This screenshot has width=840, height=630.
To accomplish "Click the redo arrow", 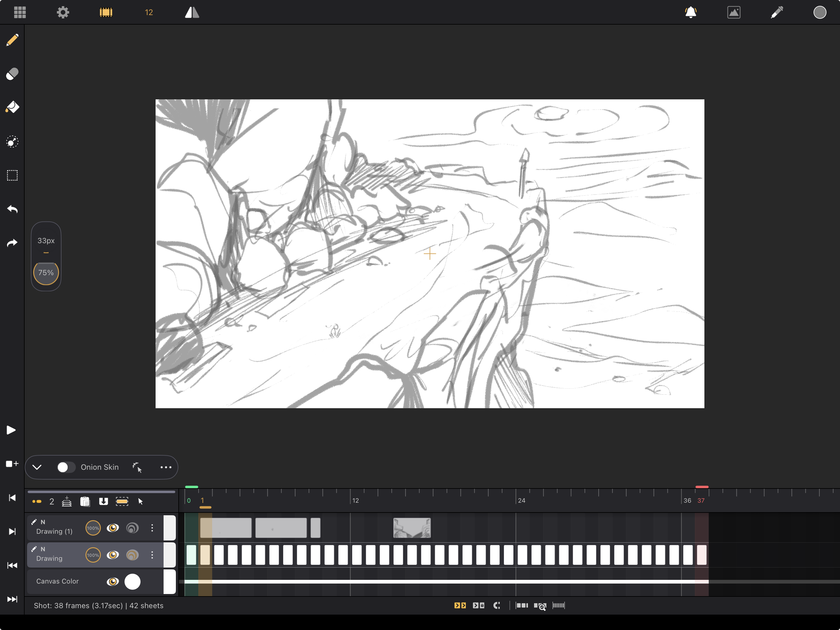I will coord(12,243).
